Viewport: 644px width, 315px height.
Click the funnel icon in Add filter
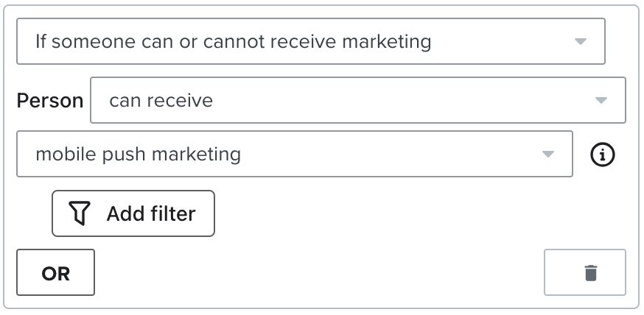80,214
